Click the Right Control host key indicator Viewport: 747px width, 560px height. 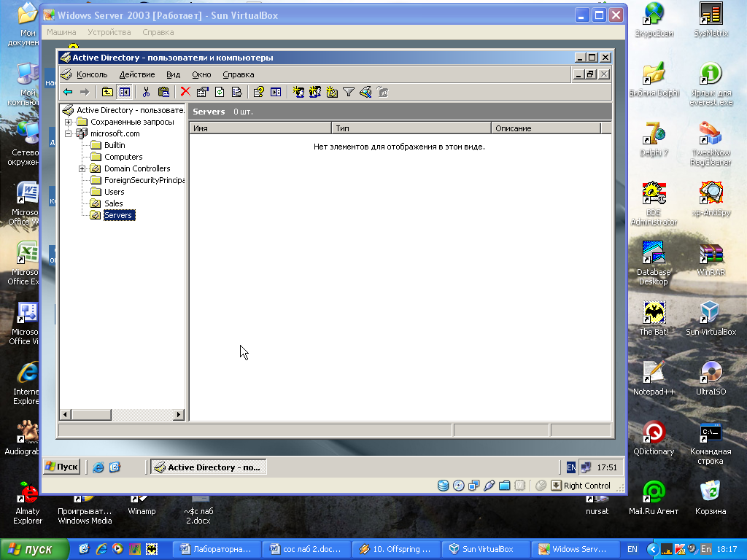[x=587, y=485]
